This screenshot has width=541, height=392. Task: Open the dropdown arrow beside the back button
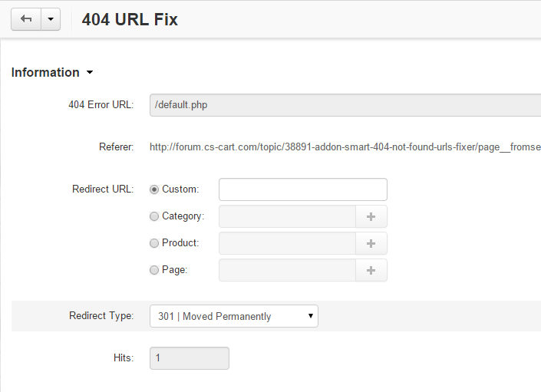point(50,20)
